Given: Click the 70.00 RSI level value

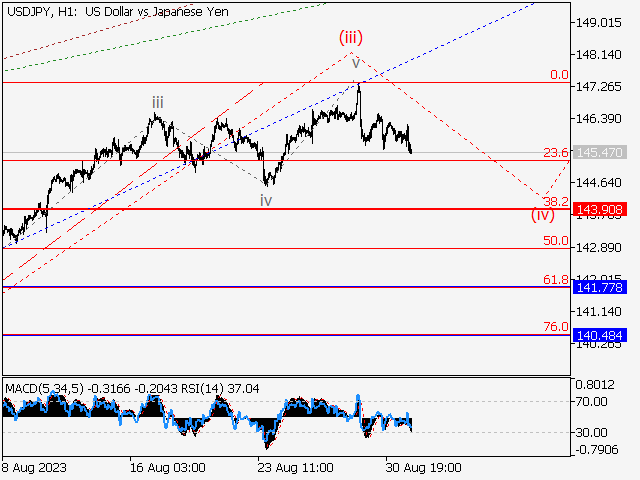Looking at the screenshot, I should click(x=591, y=402).
